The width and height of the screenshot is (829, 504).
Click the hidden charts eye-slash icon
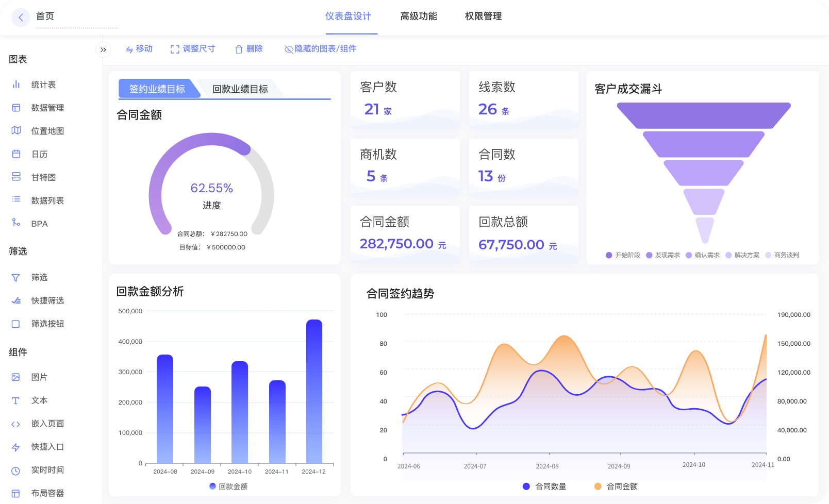click(289, 49)
